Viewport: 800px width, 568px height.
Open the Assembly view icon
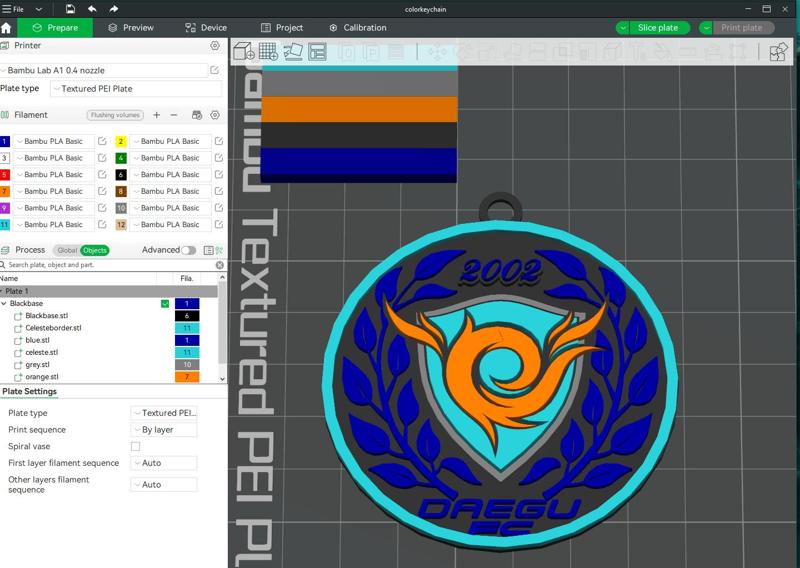pyautogui.click(x=778, y=52)
